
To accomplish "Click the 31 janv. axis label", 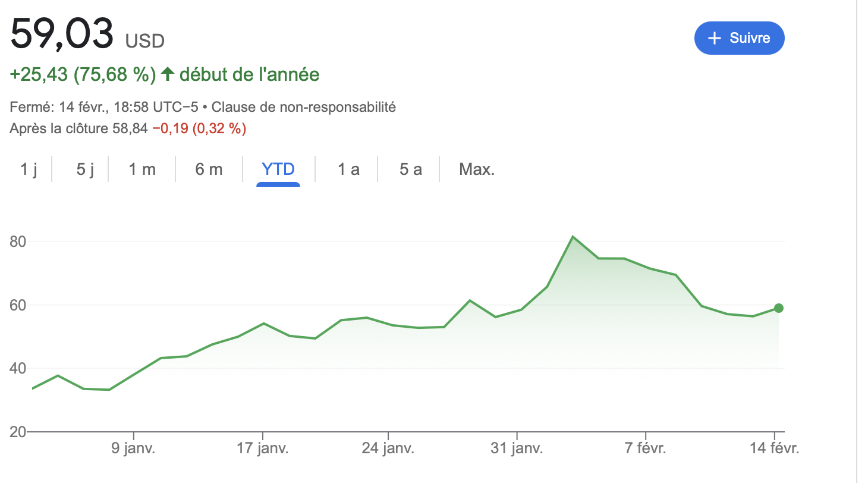I will pos(517,448).
